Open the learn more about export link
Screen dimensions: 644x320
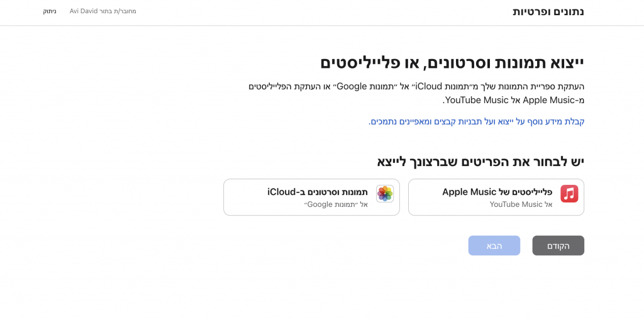pos(477,121)
